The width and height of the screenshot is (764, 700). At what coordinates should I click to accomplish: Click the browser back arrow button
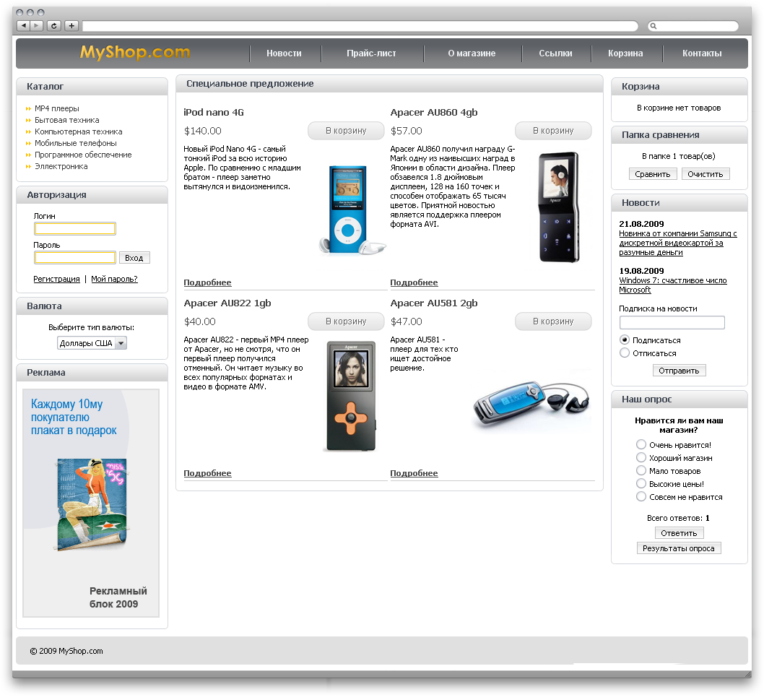[23, 25]
